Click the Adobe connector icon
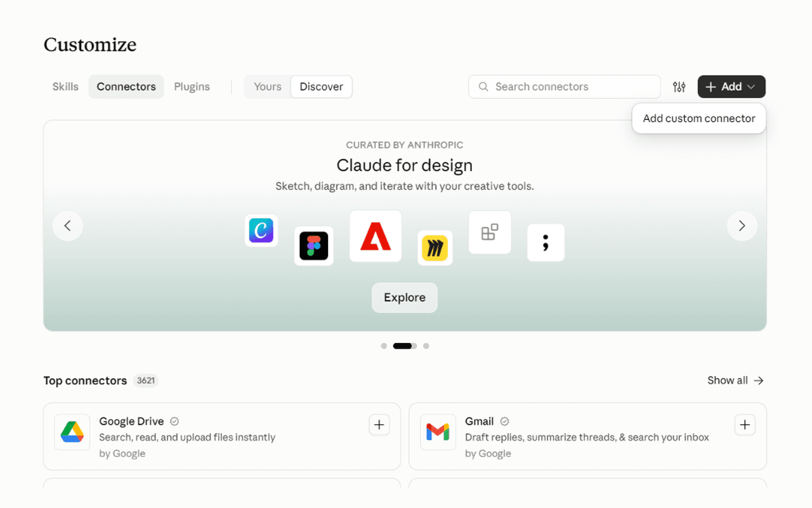Image resolution: width=812 pixels, height=508 pixels. click(x=376, y=236)
